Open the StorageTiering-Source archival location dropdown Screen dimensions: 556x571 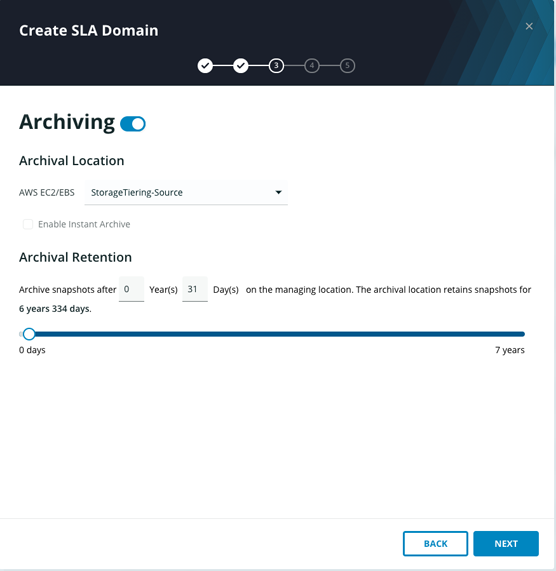click(x=186, y=192)
